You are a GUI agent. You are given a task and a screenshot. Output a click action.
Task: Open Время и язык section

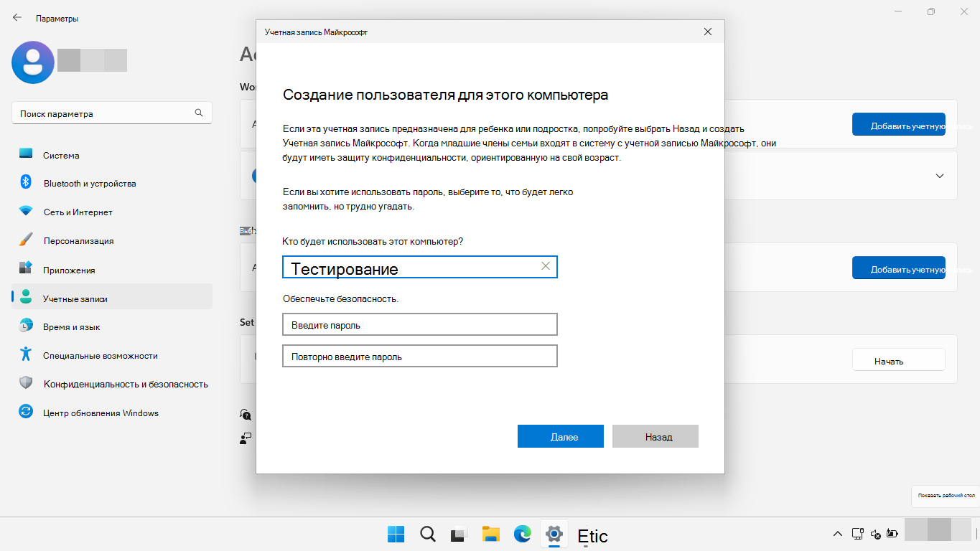pos(112,326)
